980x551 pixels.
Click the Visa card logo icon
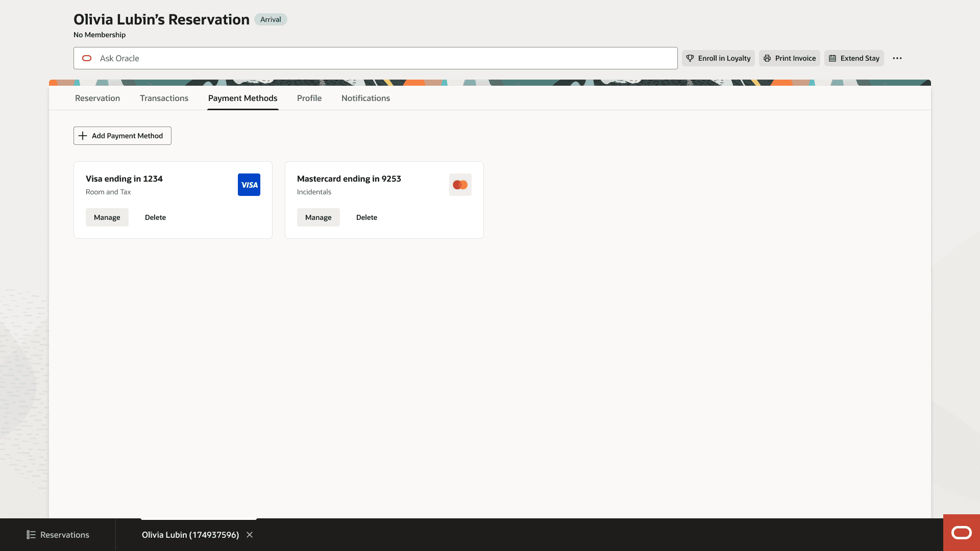click(x=249, y=185)
